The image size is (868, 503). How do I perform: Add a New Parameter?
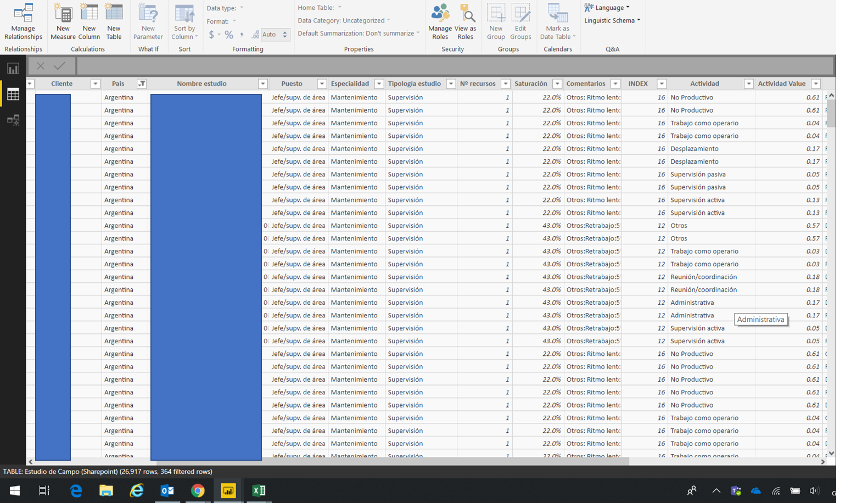point(148,21)
